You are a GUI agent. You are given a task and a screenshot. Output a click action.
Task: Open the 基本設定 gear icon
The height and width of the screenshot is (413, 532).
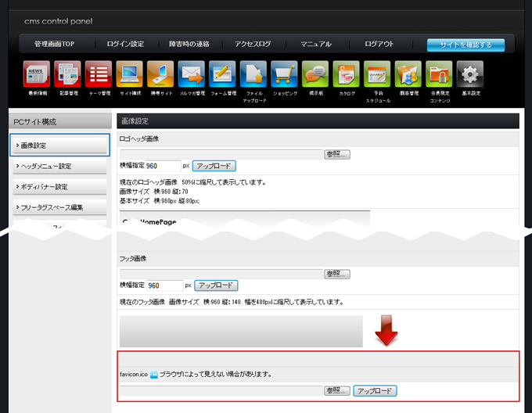470,74
